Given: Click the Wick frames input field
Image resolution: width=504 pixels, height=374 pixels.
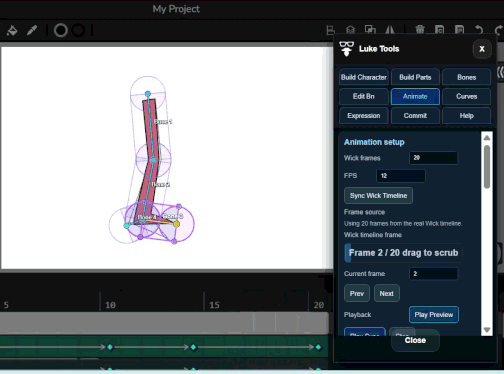Looking at the screenshot, I should [x=433, y=158].
